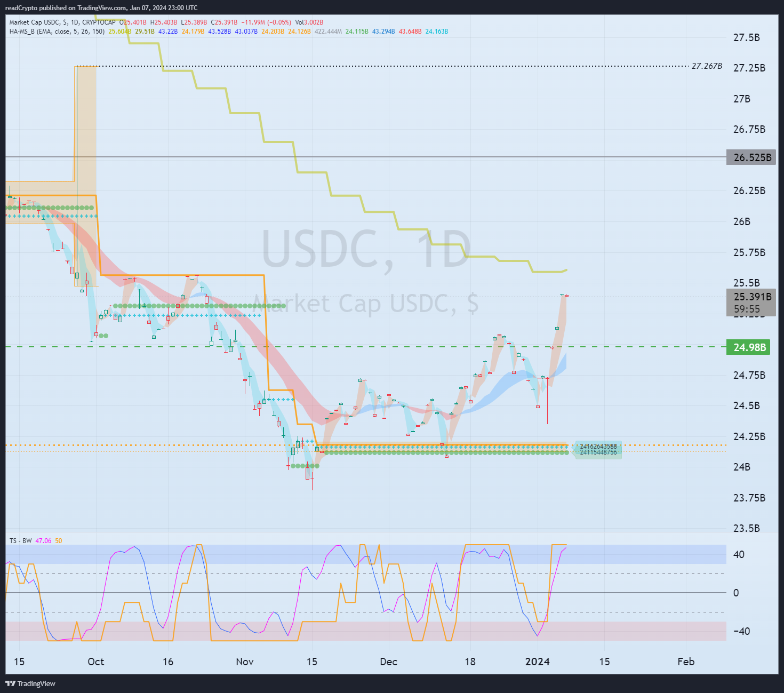
Task: Click the orange 50 value beside TS - BW
Action: coord(59,541)
